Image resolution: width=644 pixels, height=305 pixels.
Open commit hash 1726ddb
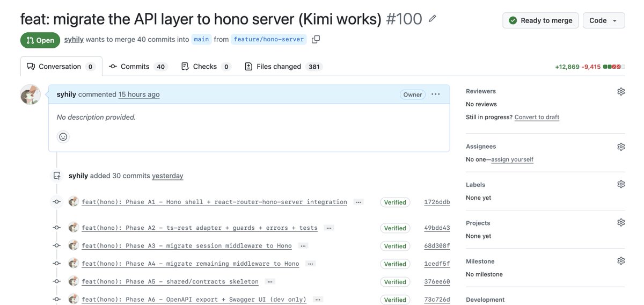pyautogui.click(x=437, y=202)
